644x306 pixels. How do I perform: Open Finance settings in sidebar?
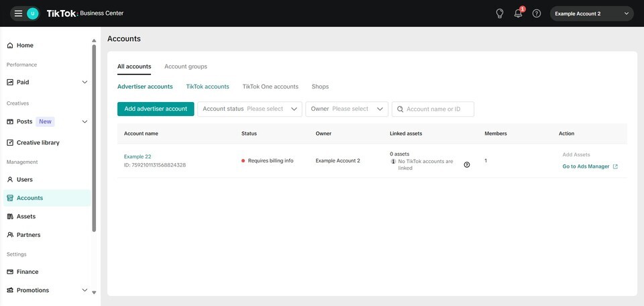point(27,272)
